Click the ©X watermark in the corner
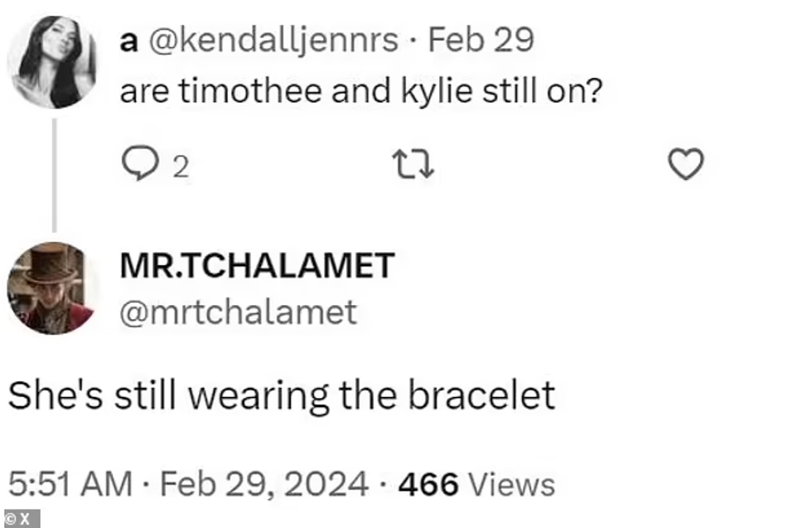This screenshot has width=812, height=528. (x=19, y=520)
